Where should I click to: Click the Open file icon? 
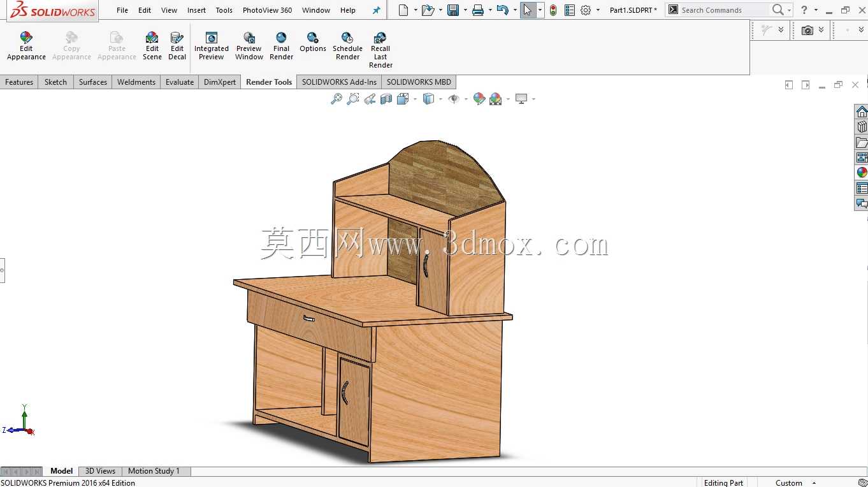click(428, 10)
